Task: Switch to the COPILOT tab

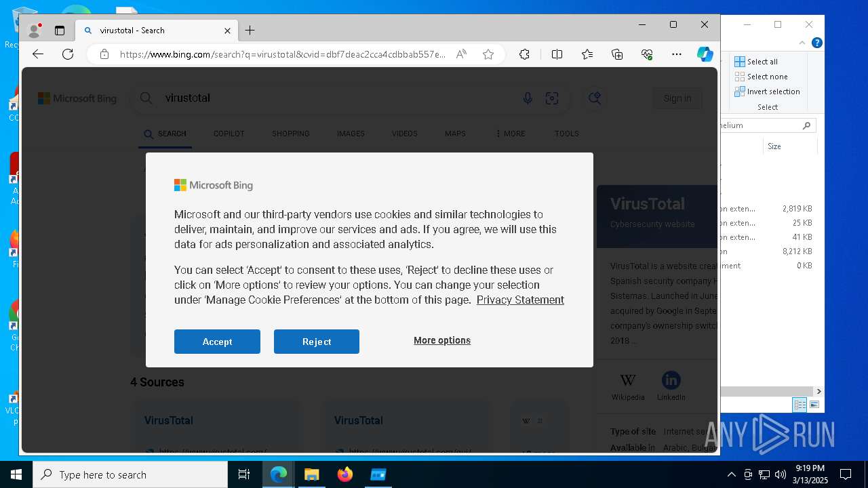Action: pos(229,134)
